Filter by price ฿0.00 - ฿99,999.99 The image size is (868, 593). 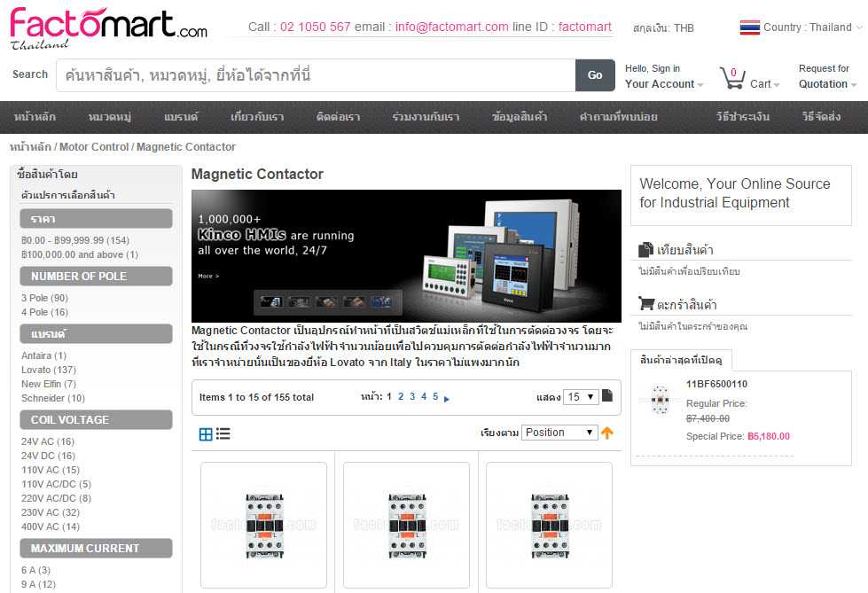click(x=74, y=240)
